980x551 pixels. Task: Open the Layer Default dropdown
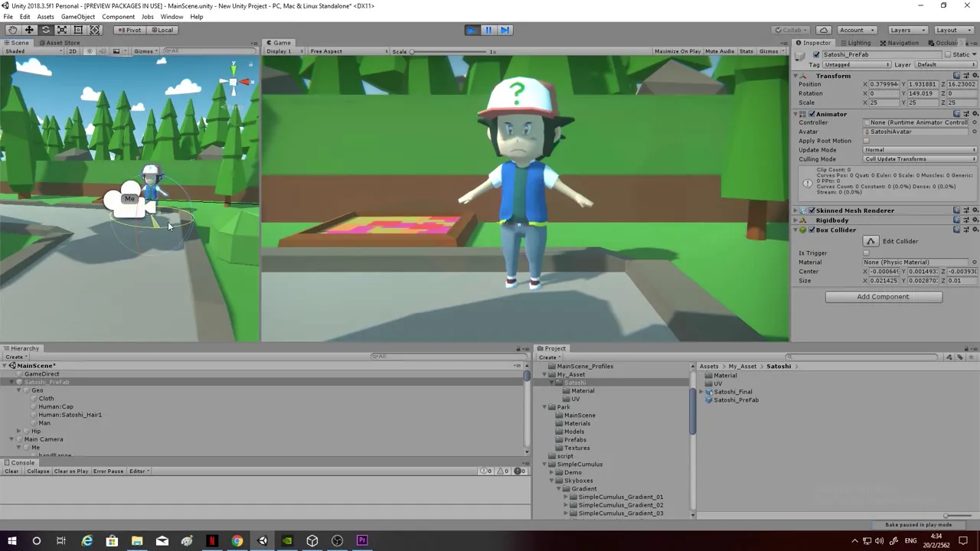coord(945,65)
